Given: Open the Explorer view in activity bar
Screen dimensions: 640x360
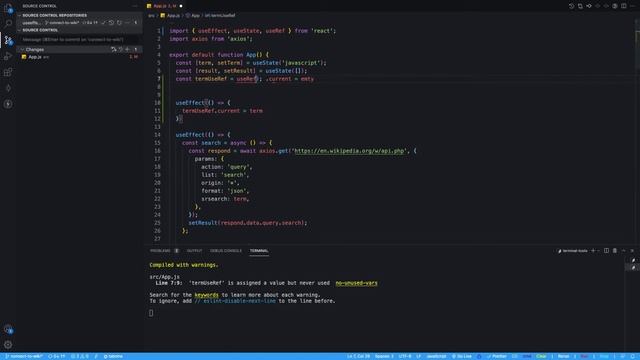Looking at the screenshot, I should [8, 7].
